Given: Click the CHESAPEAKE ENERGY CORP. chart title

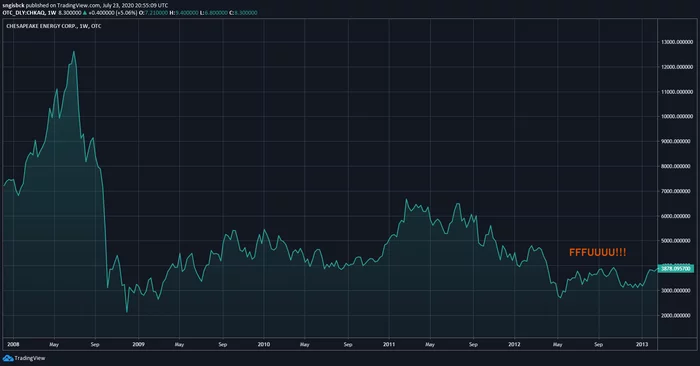Looking at the screenshot, I should (54, 26).
